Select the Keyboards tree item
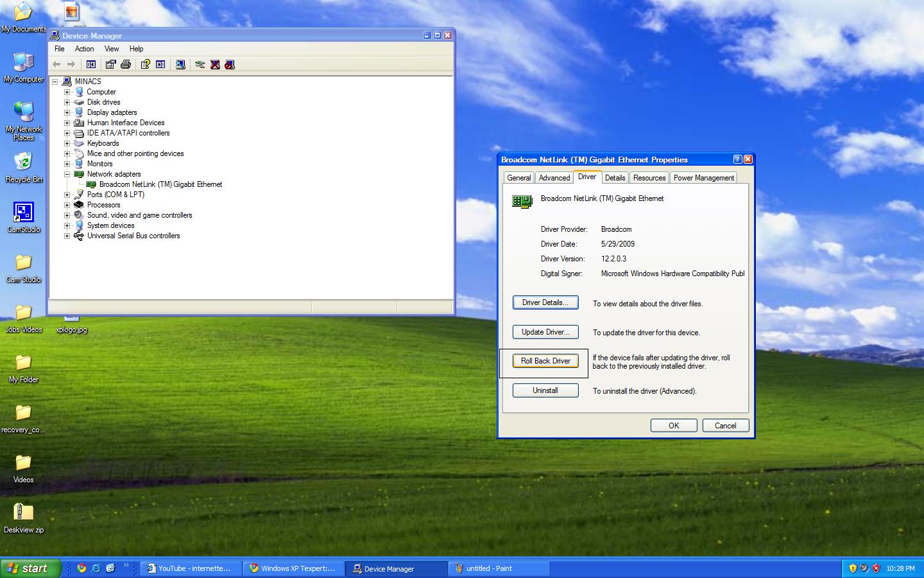 [103, 143]
